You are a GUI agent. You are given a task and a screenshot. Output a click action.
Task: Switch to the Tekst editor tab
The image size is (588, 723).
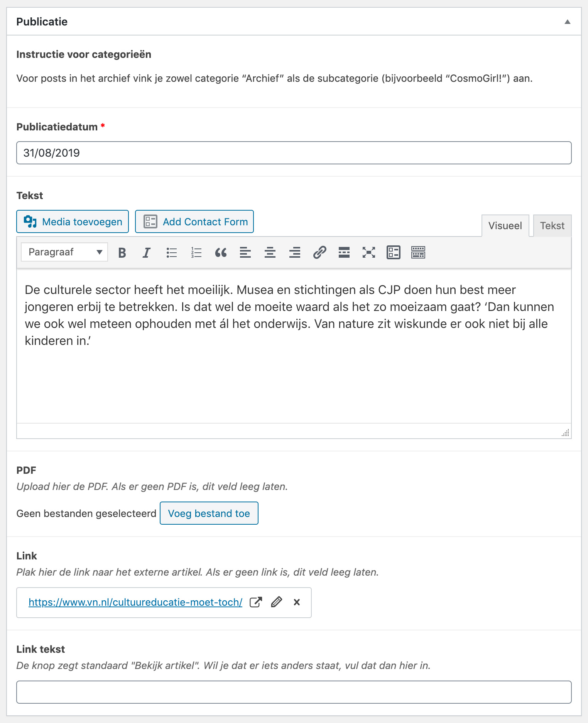pos(552,226)
